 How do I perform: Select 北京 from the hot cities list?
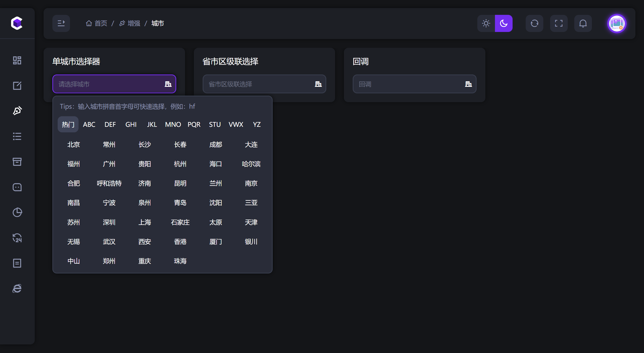coord(74,144)
